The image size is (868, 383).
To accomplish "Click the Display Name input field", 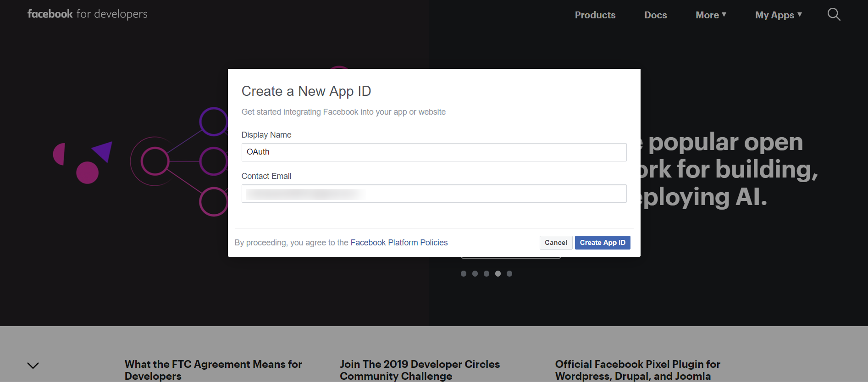I will pyautogui.click(x=434, y=152).
